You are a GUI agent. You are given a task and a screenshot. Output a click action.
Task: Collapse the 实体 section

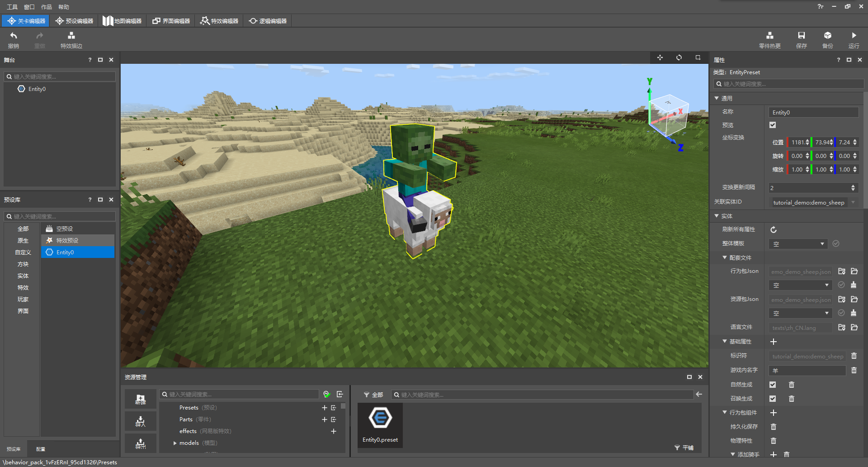tap(717, 216)
